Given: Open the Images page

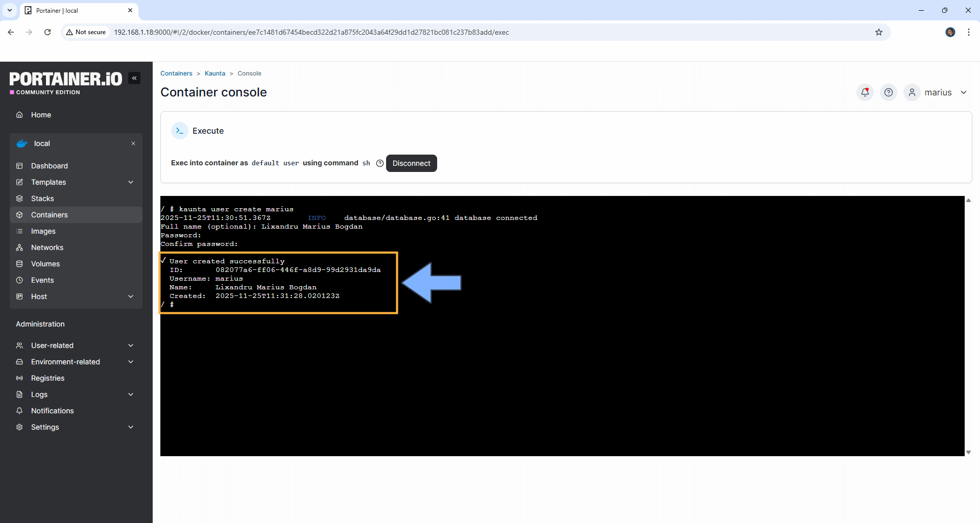Looking at the screenshot, I should pos(43,231).
